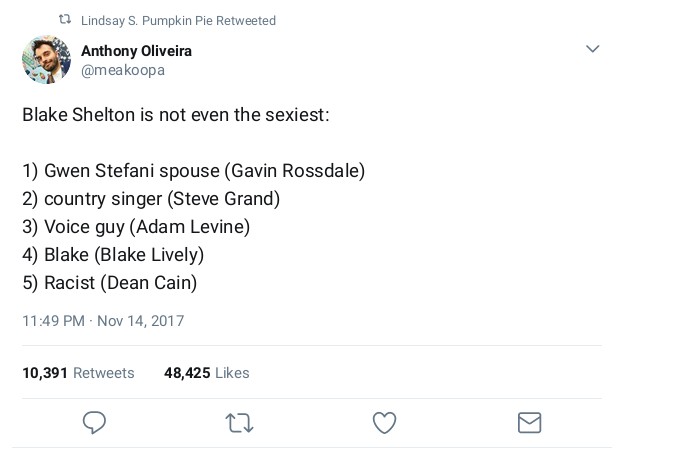
Task: Click the Anthony Oliveira display name
Action: click(136, 51)
